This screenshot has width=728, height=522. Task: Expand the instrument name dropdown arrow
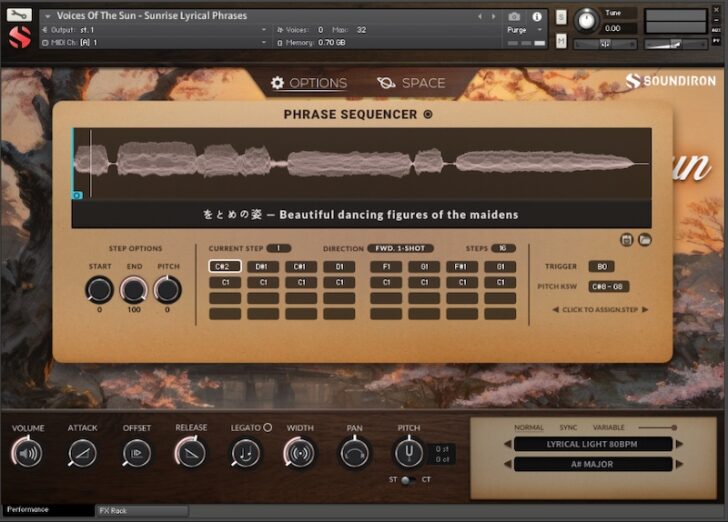pyautogui.click(x=48, y=16)
